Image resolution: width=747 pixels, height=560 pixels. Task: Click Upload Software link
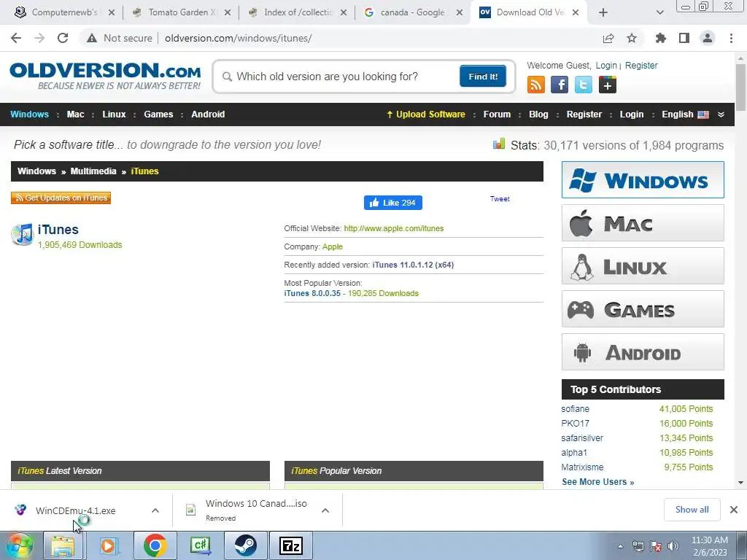point(425,114)
